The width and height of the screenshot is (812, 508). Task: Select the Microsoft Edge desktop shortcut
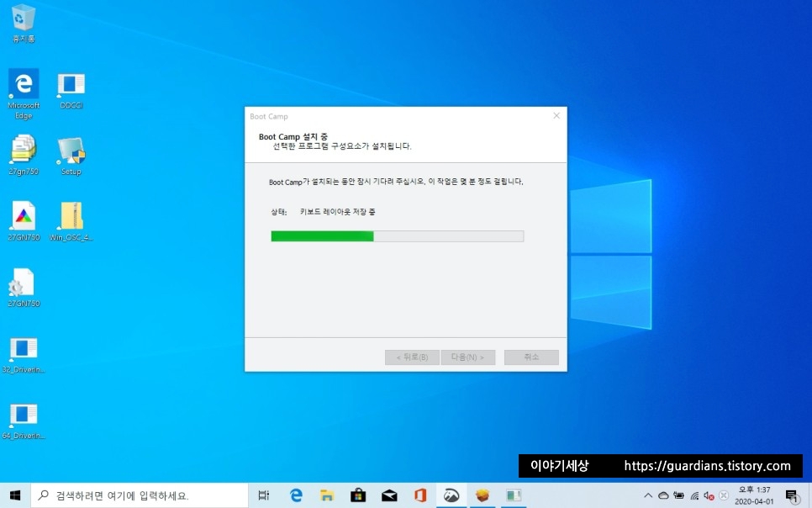coord(24,93)
